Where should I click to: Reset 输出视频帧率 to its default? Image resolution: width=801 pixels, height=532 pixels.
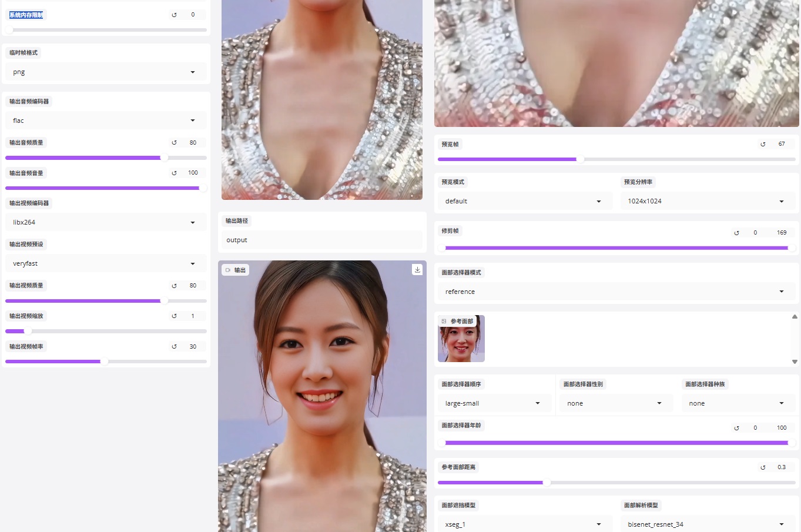click(174, 347)
